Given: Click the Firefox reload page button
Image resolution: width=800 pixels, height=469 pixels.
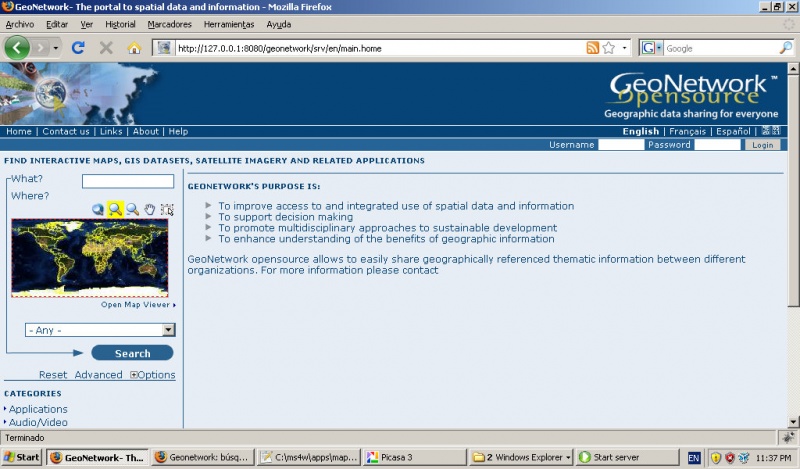Looking at the screenshot, I should coord(78,47).
